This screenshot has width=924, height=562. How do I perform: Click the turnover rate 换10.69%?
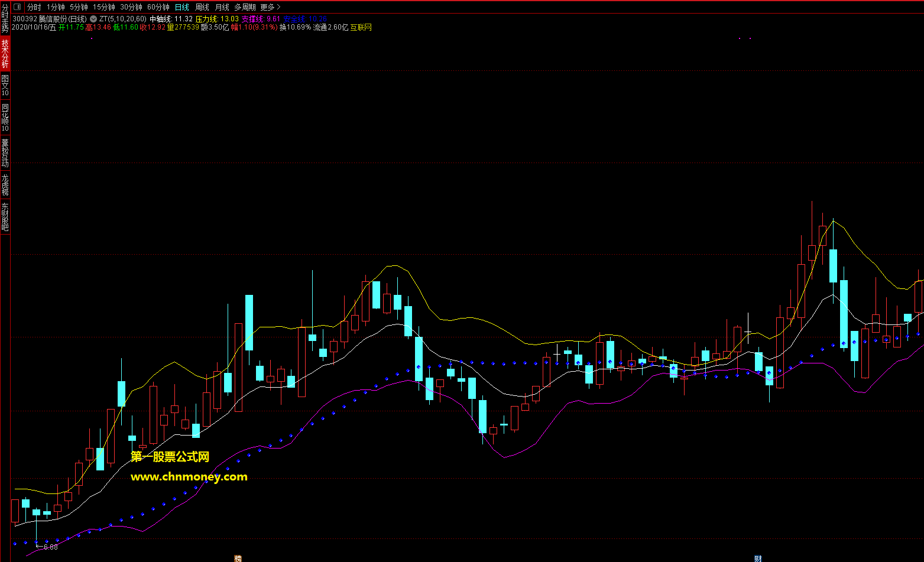(x=295, y=27)
